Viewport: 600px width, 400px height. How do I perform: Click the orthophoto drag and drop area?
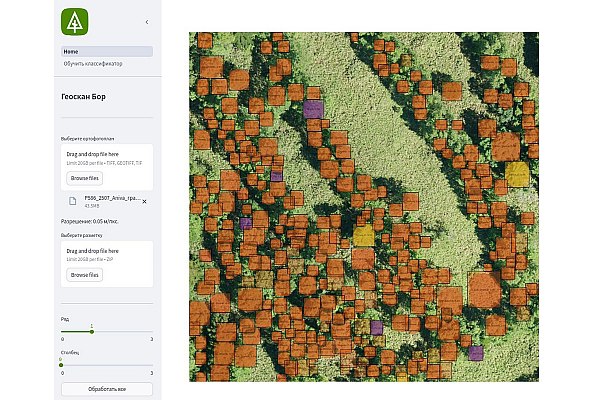[x=106, y=157]
